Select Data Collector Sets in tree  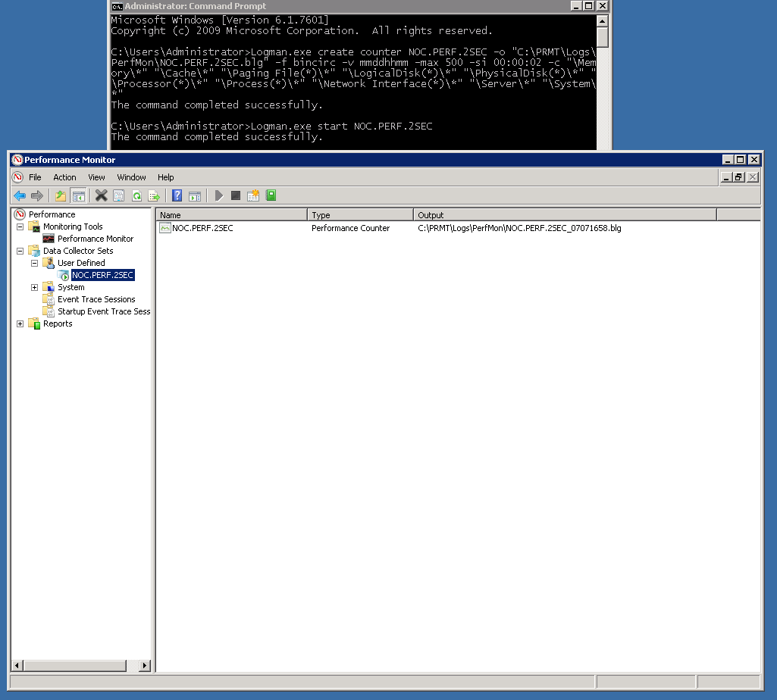(78, 251)
